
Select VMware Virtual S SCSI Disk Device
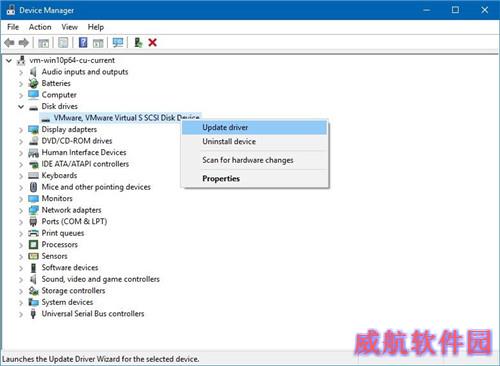pos(126,118)
